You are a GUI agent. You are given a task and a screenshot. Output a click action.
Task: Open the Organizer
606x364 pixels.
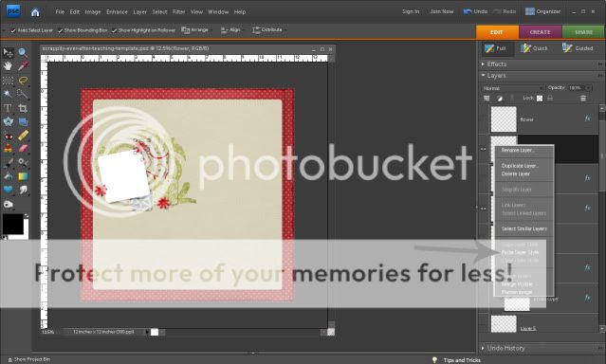(542, 11)
